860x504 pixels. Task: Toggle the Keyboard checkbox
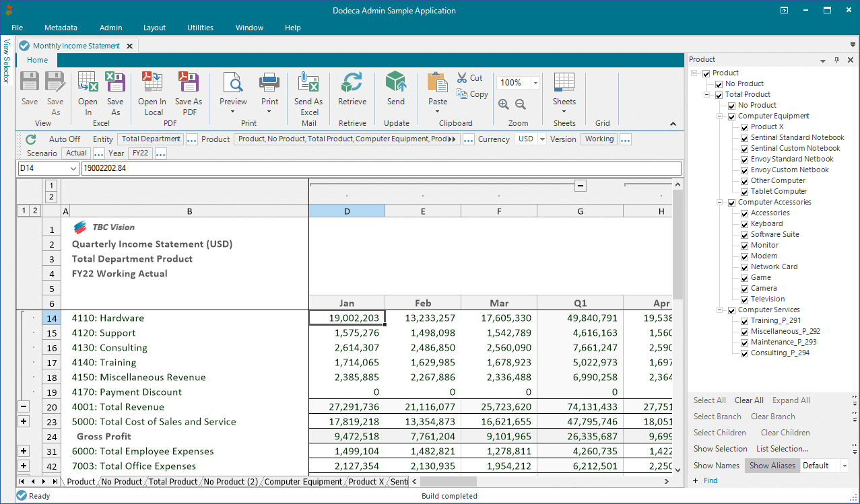click(x=744, y=224)
